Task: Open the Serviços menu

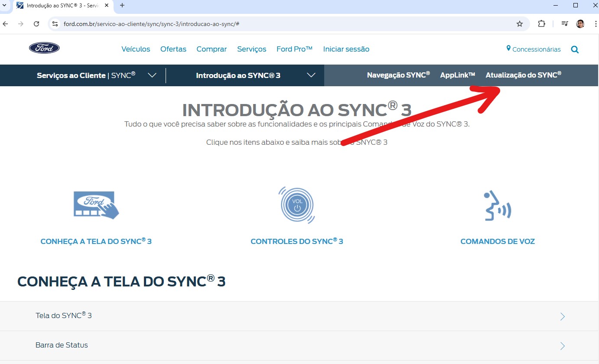Action: tap(252, 49)
